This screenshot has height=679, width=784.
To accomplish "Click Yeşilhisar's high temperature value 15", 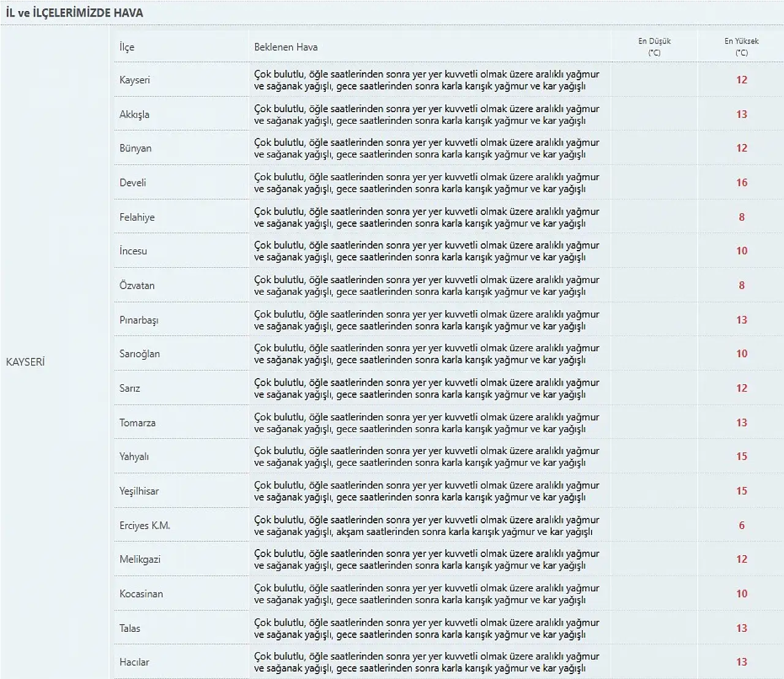I will tap(742, 491).
